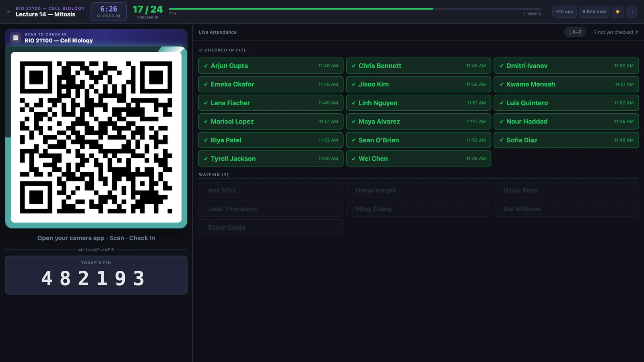The height and width of the screenshot is (362, 644).
Task: Select Chris Bennett's attendance entry
Action: click(x=419, y=66)
